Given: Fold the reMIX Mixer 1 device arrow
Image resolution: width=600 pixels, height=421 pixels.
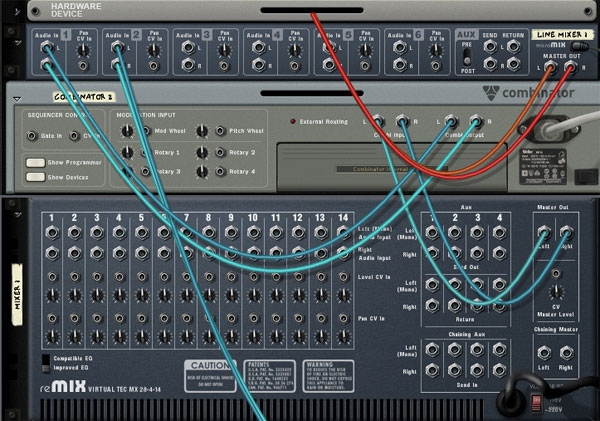Looking at the screenshot, I should point(18,214).
